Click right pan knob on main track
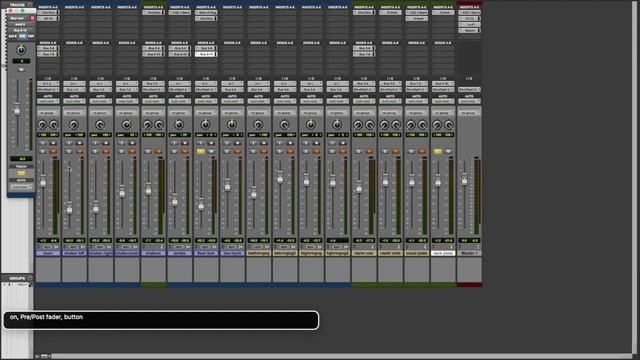Screen dimensions: 640x360 point(54,125)
